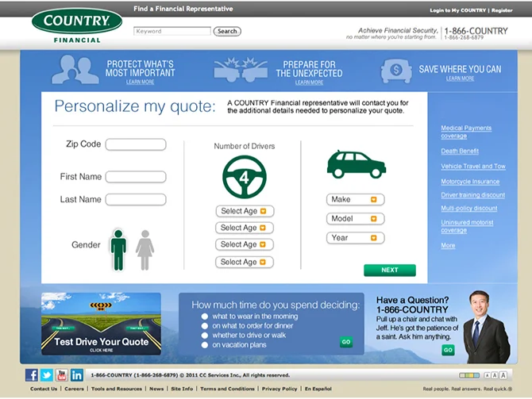Click the Zip Code input field
The width and height of the screenshot is (532, 399).
[136, 144]
